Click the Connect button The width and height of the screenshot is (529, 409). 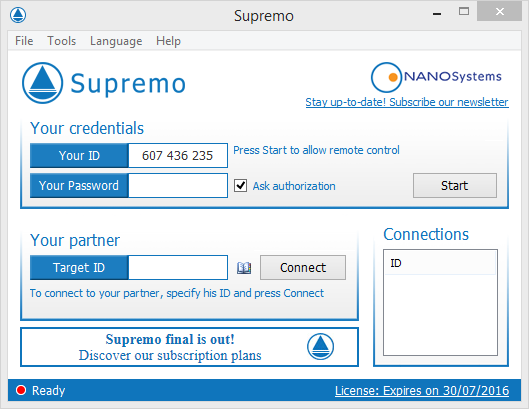[x=303, y=268]
